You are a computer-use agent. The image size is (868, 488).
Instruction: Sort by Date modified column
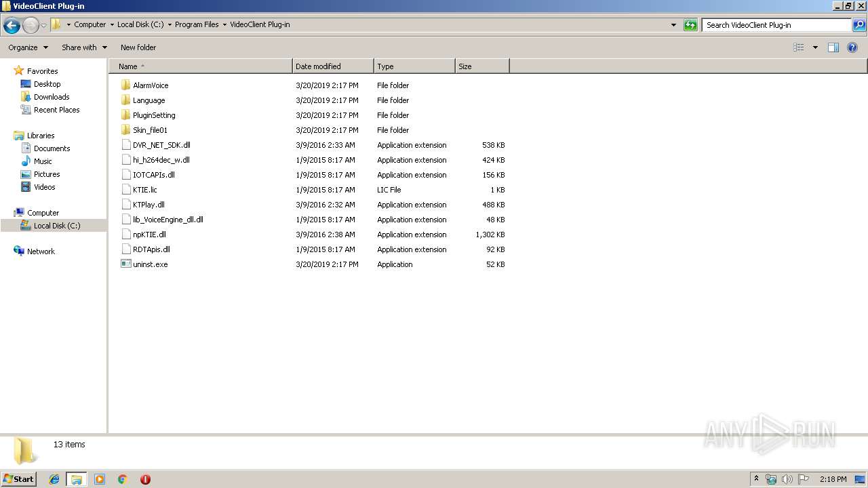point(333,66)
